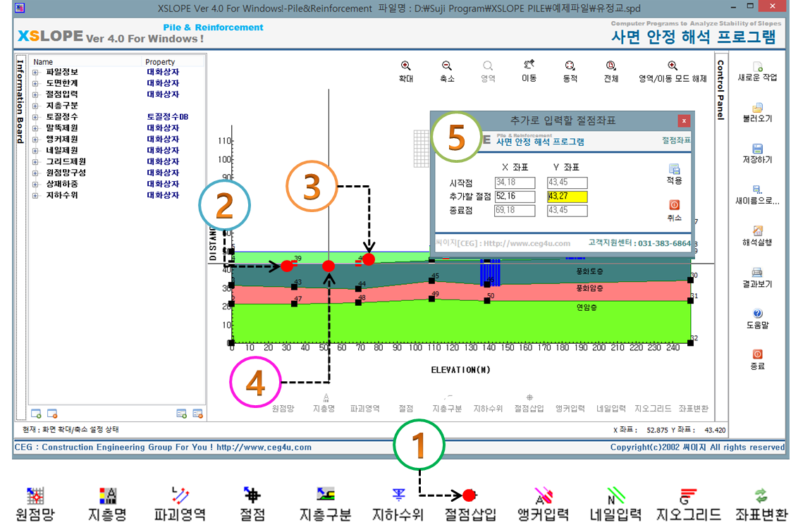Click the 좌표변환 icon in the enlarged strip
Viewport: 798px width, 532px height.
761,495
